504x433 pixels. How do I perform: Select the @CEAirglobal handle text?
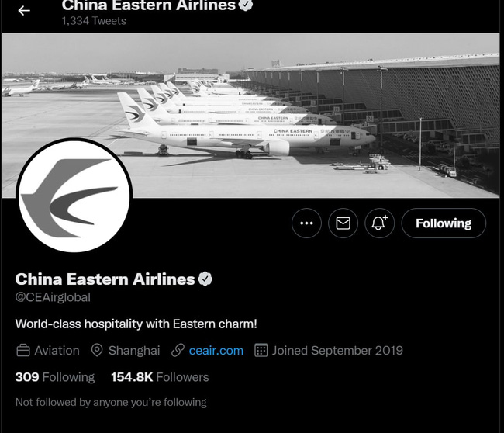tap(53, 297)
